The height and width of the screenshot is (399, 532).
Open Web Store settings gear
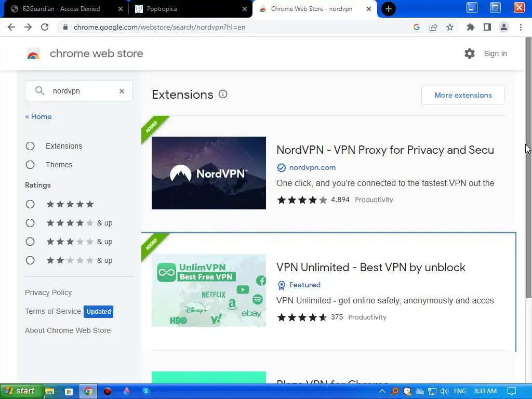(x=470, y=54)
